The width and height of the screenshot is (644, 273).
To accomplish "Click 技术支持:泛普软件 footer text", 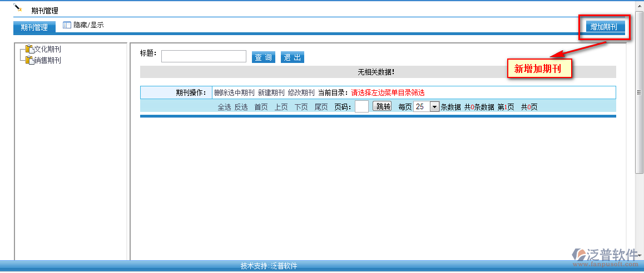I will pos(269,266).
